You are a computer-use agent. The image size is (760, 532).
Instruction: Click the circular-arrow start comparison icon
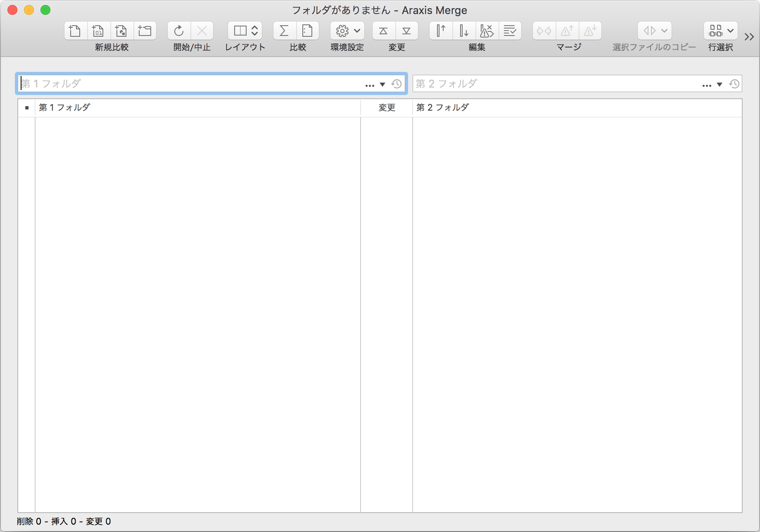tap(179, 31)
